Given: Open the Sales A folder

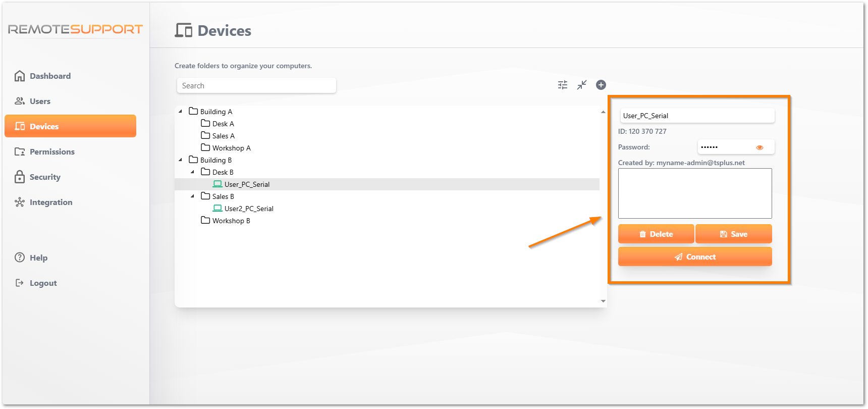Looking at the screenshot, I should click(x=223, y=136).
